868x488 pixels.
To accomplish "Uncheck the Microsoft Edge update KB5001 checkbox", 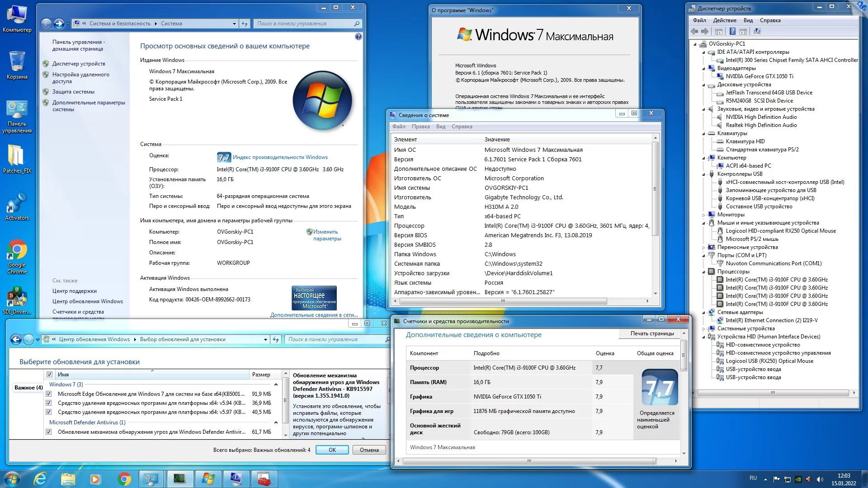I will (x=49, y=394).
